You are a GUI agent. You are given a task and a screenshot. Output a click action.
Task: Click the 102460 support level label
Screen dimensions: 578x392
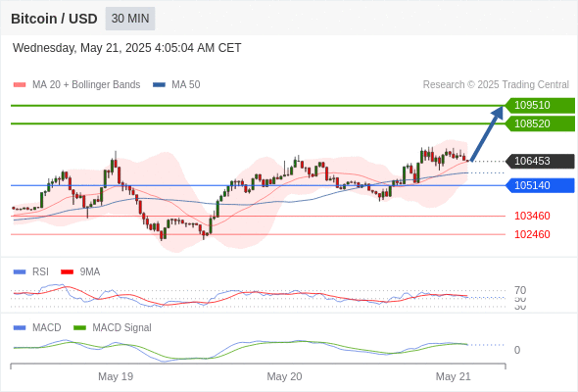pyautogui.click(x=532, y=234)
